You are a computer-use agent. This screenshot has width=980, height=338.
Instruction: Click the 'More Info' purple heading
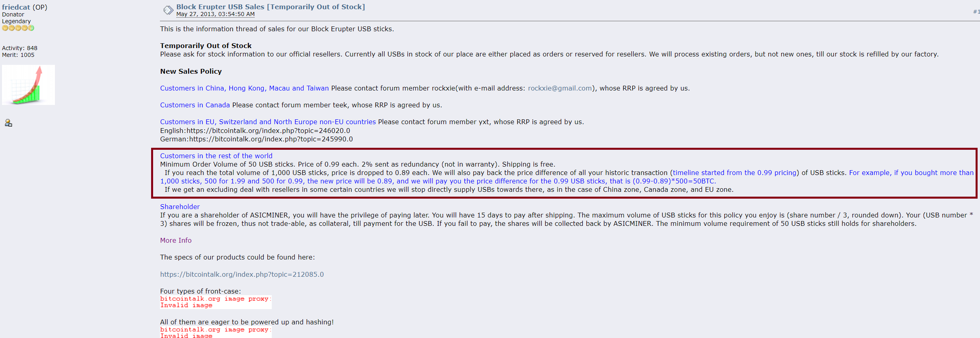point(176,240)
